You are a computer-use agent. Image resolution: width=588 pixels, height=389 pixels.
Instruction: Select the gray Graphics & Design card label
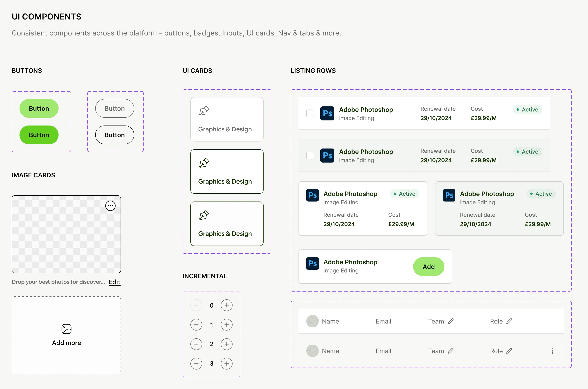(x=225, y=129)
